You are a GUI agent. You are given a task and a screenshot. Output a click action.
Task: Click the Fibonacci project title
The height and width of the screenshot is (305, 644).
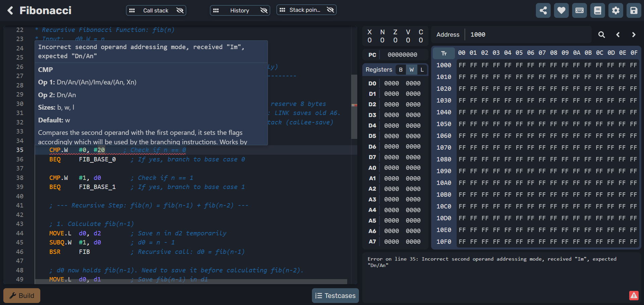coord(46,10)
